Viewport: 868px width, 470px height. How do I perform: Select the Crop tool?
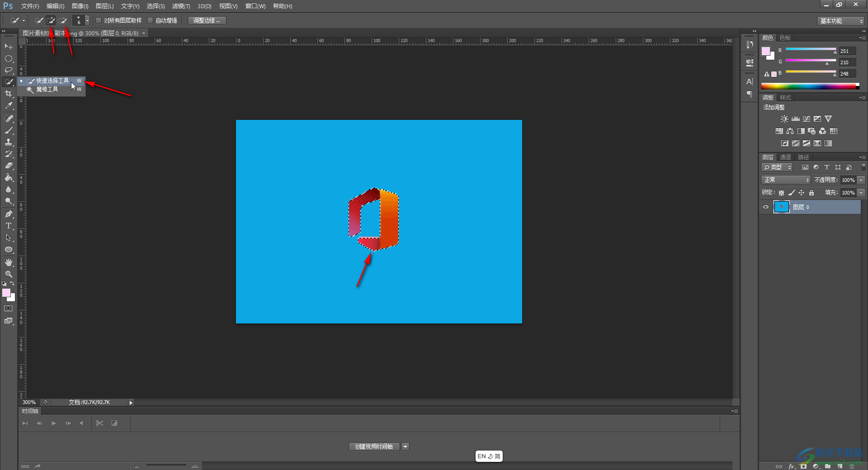pos(9,94)
